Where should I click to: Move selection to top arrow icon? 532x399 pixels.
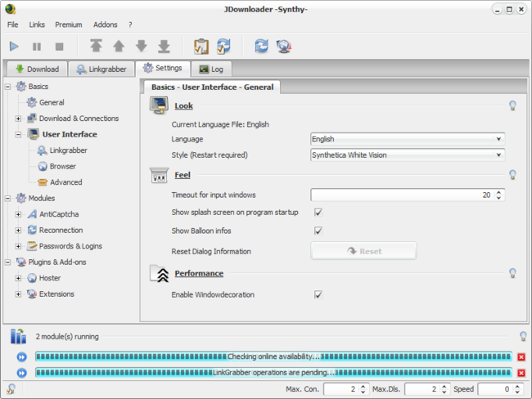96,46
